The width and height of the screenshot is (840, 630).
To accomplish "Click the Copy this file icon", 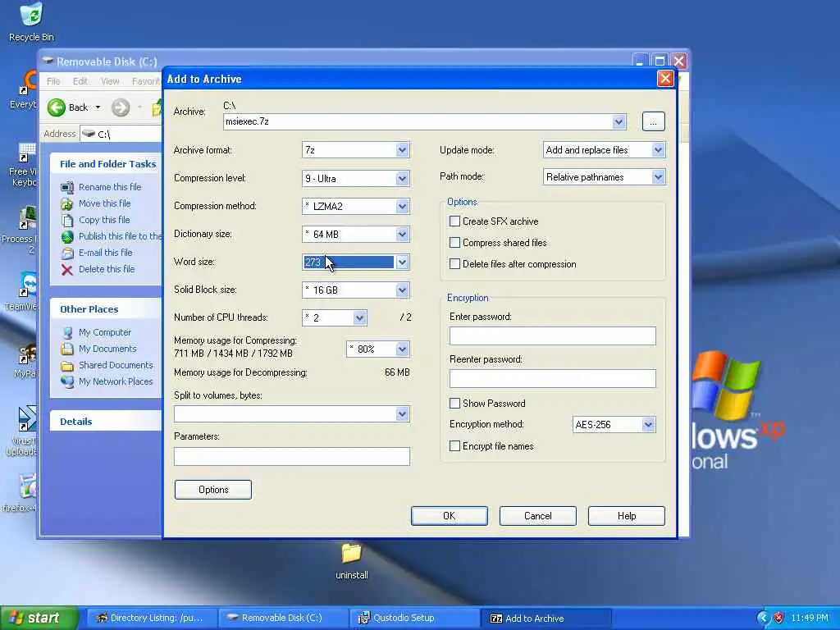I will point(67,220).
